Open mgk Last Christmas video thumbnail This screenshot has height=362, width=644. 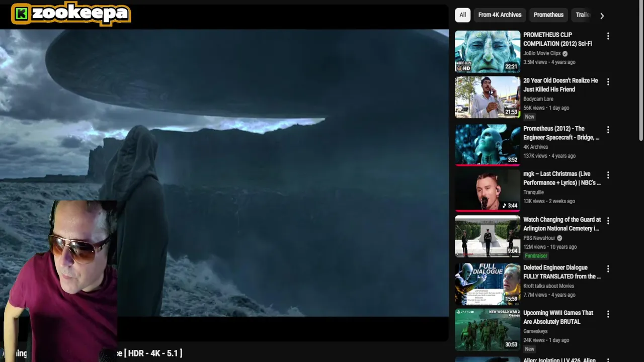(488, 191)
